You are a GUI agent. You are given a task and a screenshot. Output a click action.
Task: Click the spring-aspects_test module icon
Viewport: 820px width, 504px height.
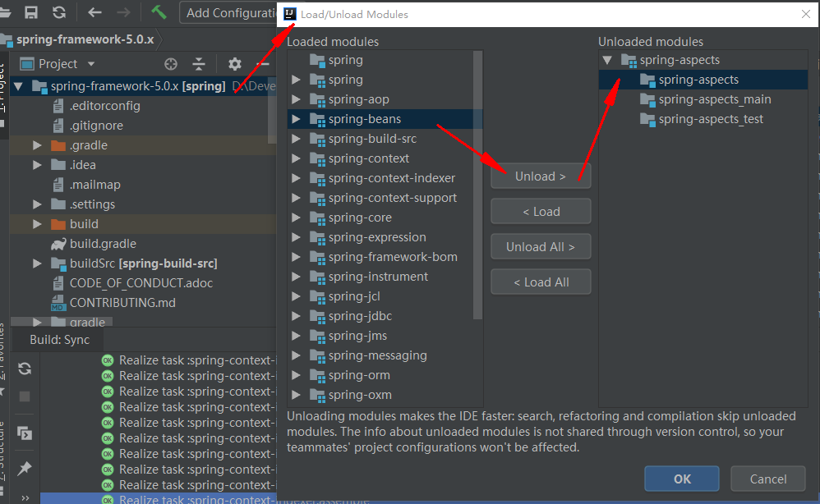pos(647,120)
